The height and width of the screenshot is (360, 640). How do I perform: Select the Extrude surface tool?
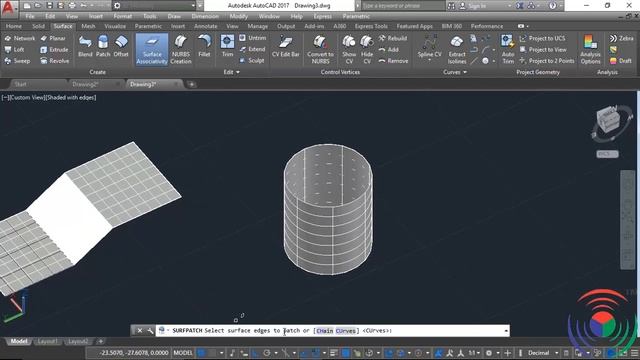pyautogui.click(x=54, y=49)
